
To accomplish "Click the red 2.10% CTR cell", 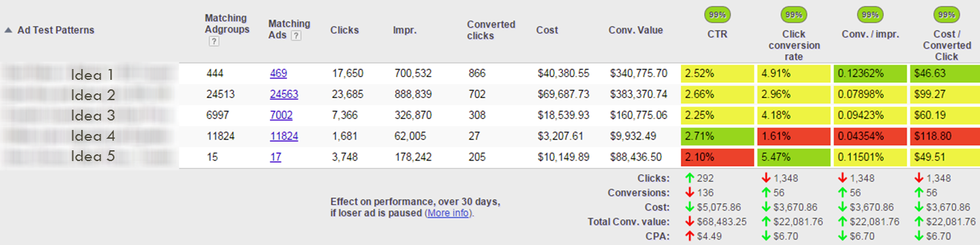I will click(x=717, y=158).
